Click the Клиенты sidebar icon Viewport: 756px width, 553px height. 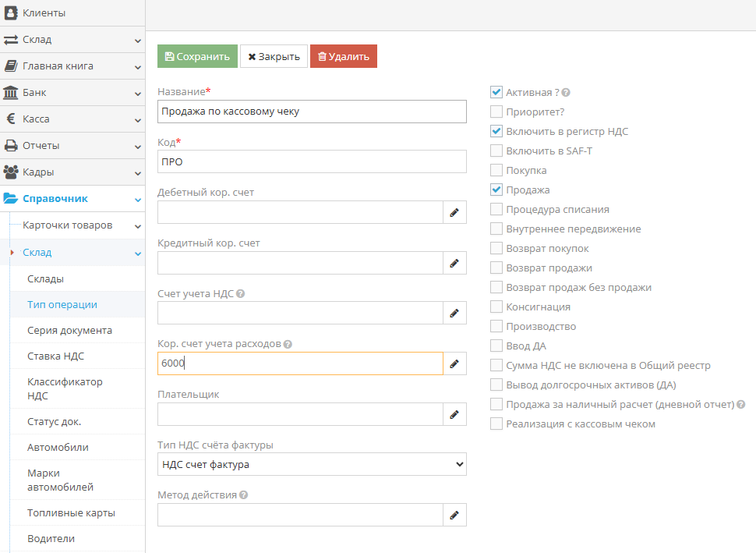click(11, 12)
